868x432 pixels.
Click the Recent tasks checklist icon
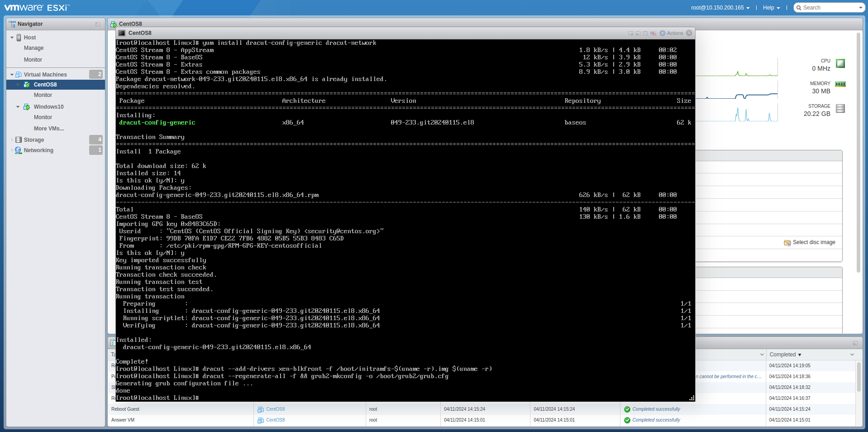tap(113, 343)
